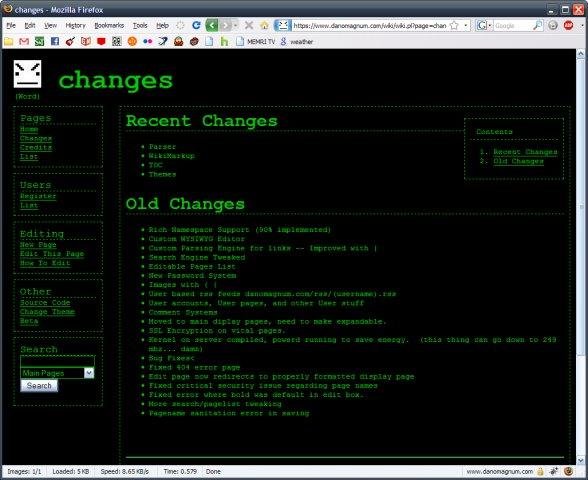Click the angry face wiki logo
This screenshot has width=588, height=480.
click(27, 74)
